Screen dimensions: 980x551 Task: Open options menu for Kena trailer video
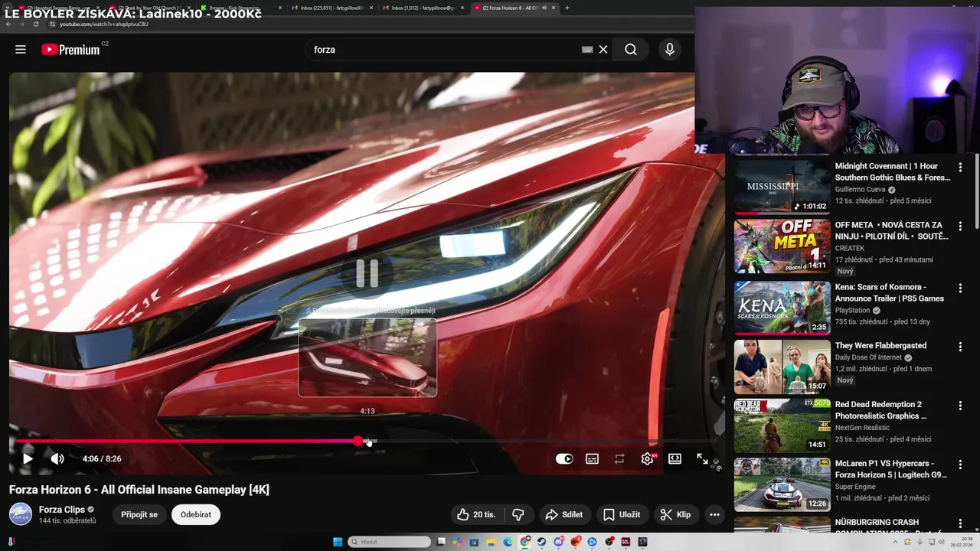click(960, 287)
